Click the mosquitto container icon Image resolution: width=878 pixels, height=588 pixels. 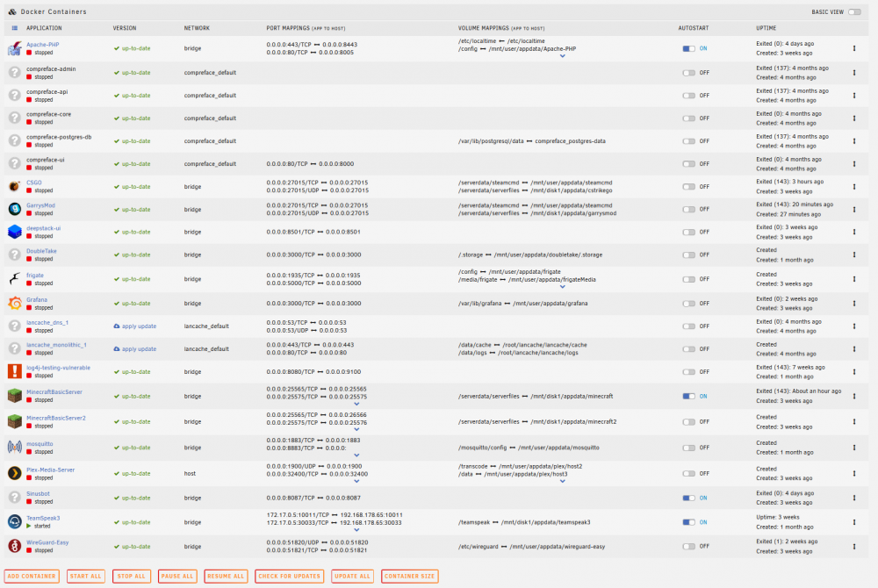click(15, 448)
